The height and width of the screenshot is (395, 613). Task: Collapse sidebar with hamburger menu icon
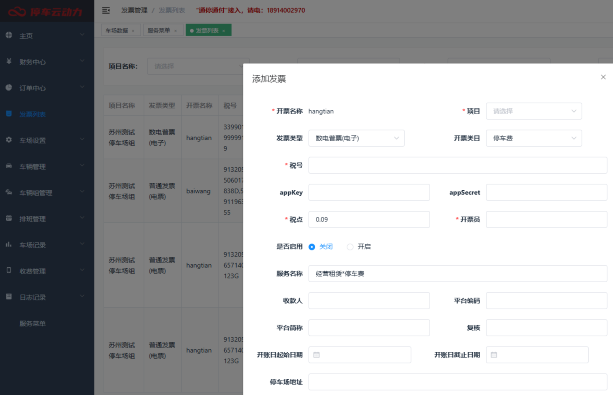click(x=106, y=11)
